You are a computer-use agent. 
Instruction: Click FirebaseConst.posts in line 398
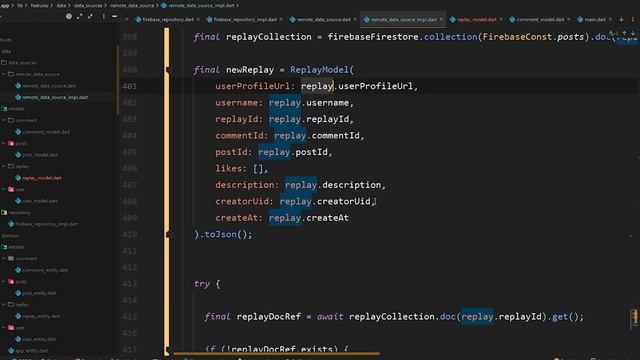coord(533,37)
